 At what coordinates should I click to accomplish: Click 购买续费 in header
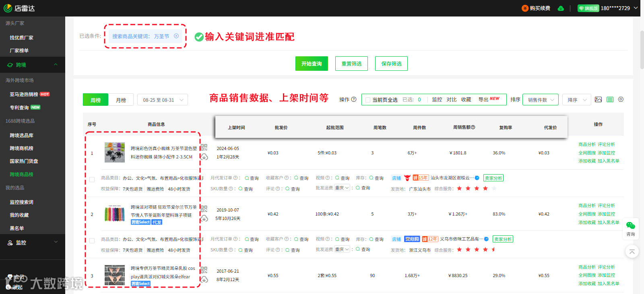coord(536,8)
